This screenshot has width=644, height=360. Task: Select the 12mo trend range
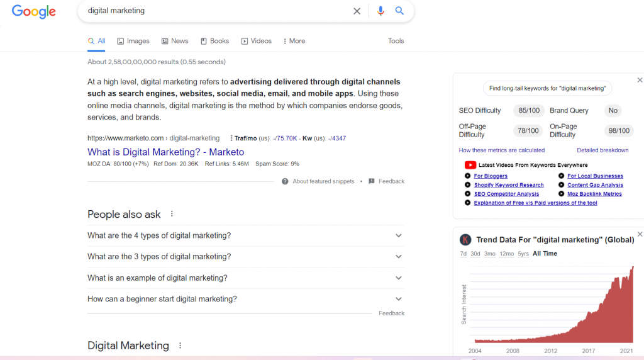(507, 254)
